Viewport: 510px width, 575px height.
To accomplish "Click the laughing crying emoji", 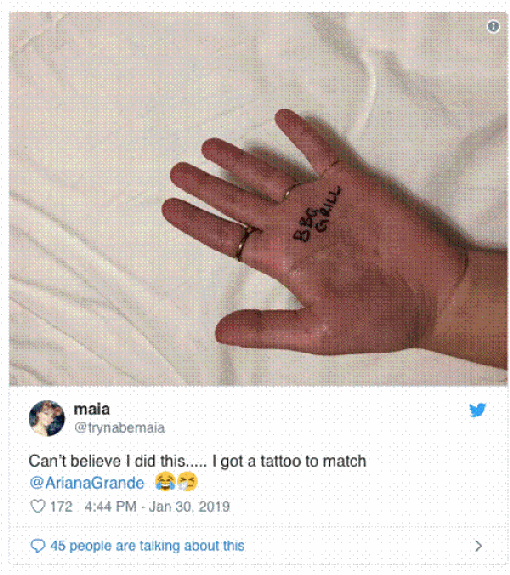I will point(165,481).
